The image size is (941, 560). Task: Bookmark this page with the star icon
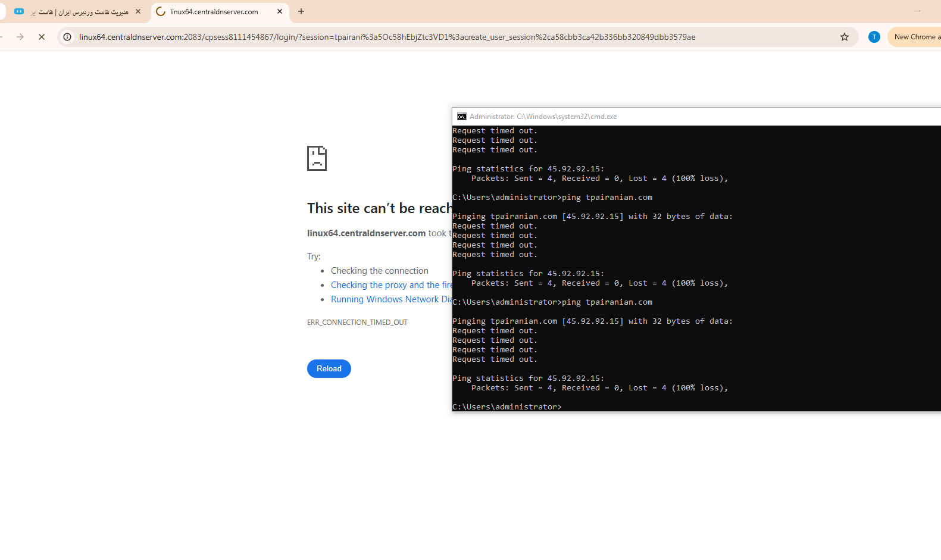(844, 37)
